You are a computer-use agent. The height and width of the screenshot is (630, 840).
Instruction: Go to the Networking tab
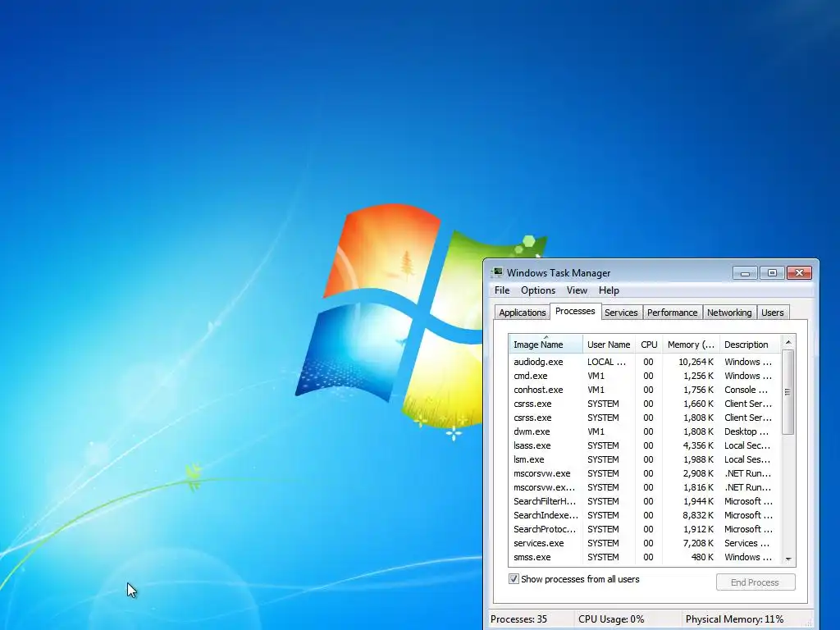coord(729,313)
